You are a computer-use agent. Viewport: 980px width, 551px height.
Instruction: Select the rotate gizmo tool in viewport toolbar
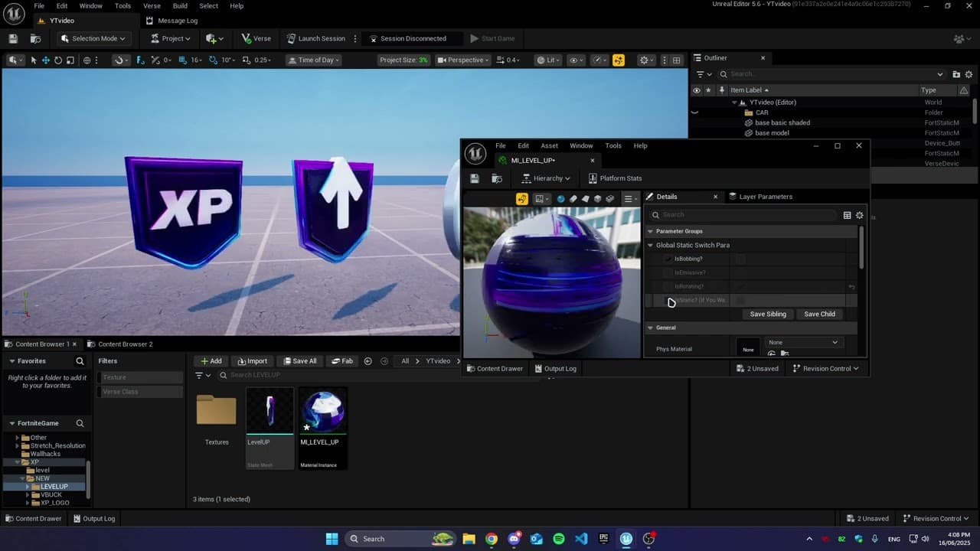[58, 60]
